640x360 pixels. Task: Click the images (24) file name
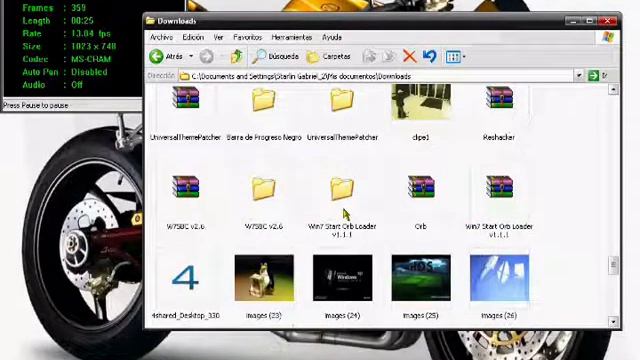click(342, 316)
